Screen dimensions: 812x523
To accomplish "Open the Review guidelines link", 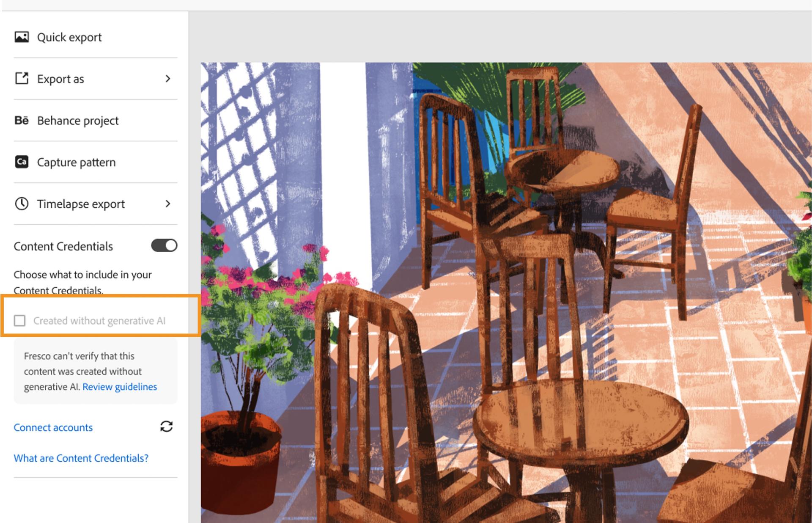I will click(120, 386).
